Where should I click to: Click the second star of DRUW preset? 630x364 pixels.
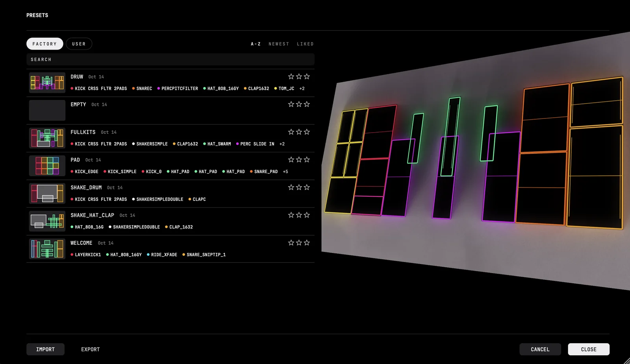tap(299, 76)
